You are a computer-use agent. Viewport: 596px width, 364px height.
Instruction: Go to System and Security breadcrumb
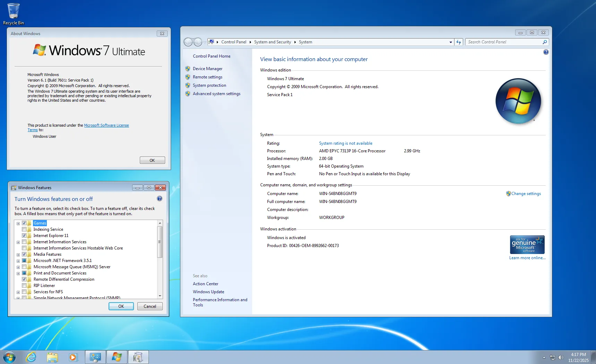pyautogui.click(x=272, y=42)
